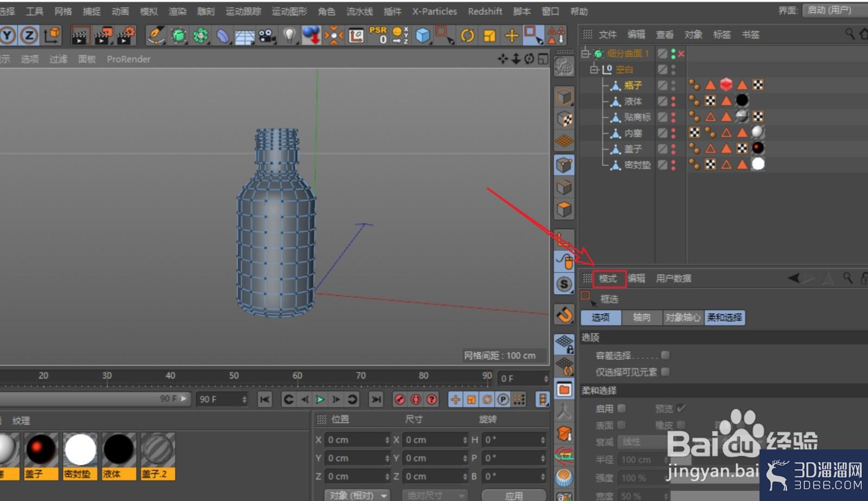Open the 衰减 线性 dropdown
This screenshot has width=868, height=501.
[x=643, y=442]
